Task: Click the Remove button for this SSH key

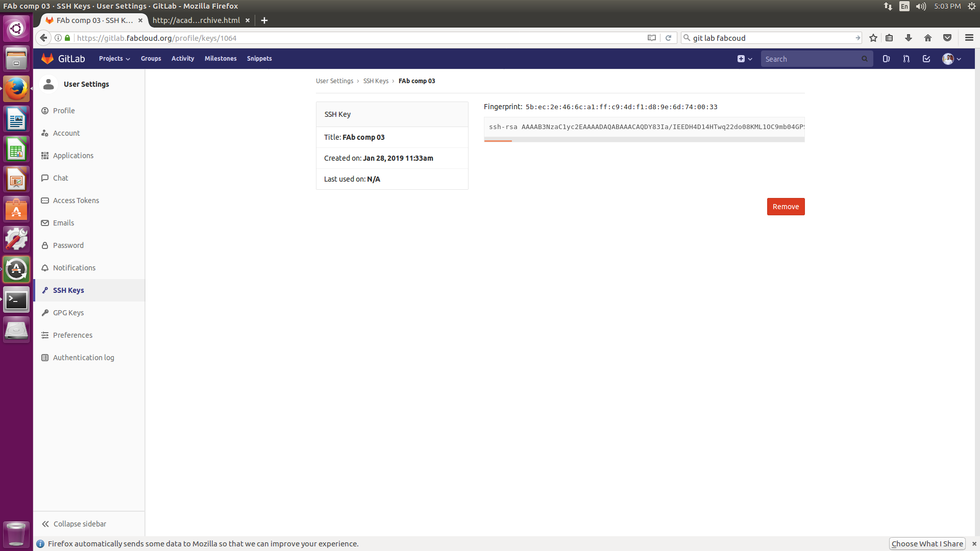Action: tap(786, 206)
